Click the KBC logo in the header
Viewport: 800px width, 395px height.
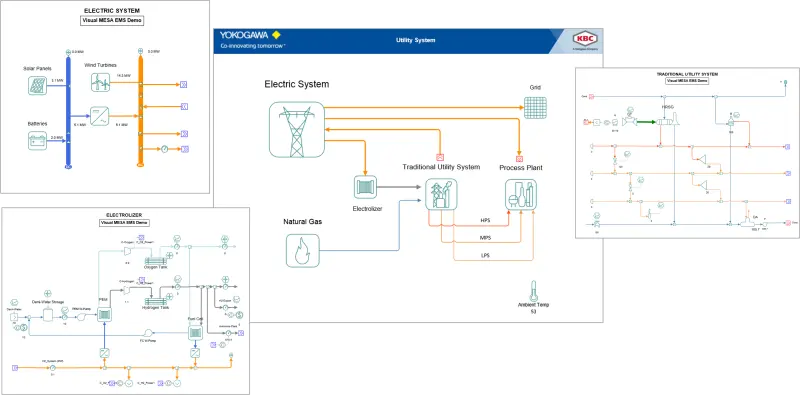(x=584, y=39)
